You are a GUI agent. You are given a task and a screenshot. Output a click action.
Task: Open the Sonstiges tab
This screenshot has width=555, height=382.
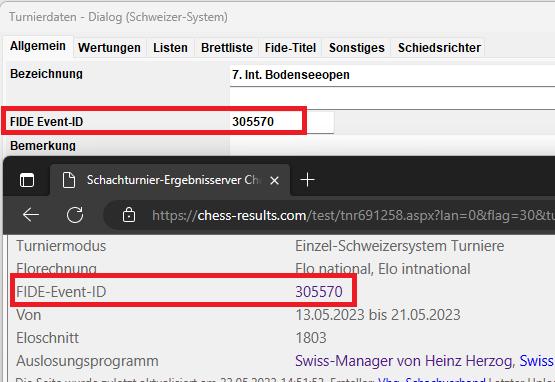[x=356, y=47]
